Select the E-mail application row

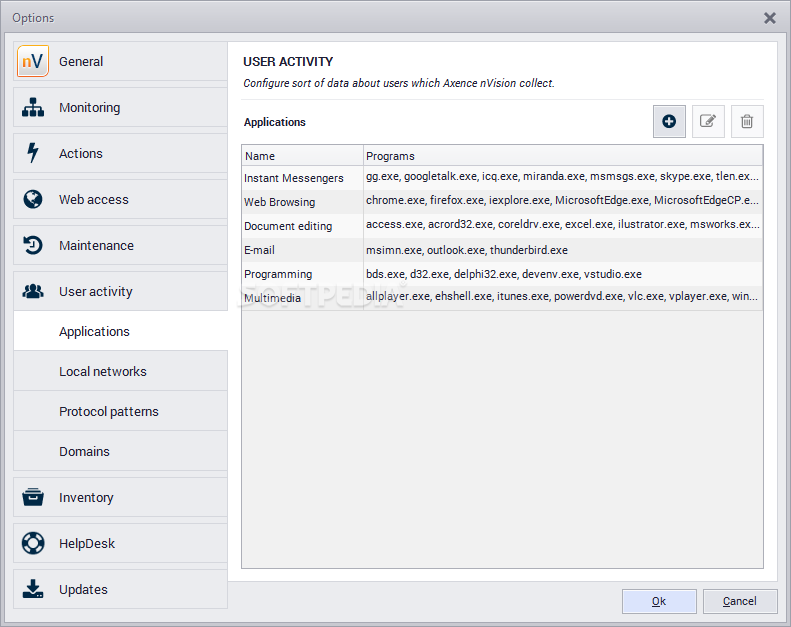pos(502,250)
